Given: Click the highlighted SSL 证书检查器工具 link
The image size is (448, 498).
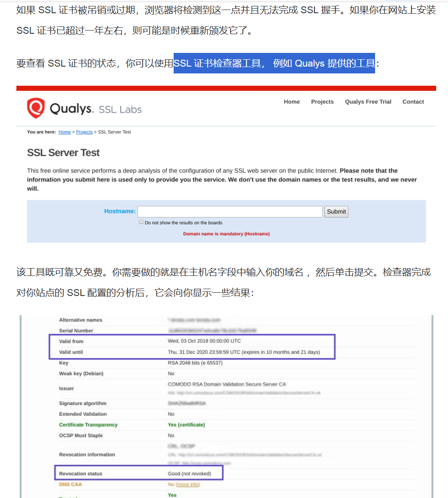Looking at the screenshot, I should coord(274,63).
